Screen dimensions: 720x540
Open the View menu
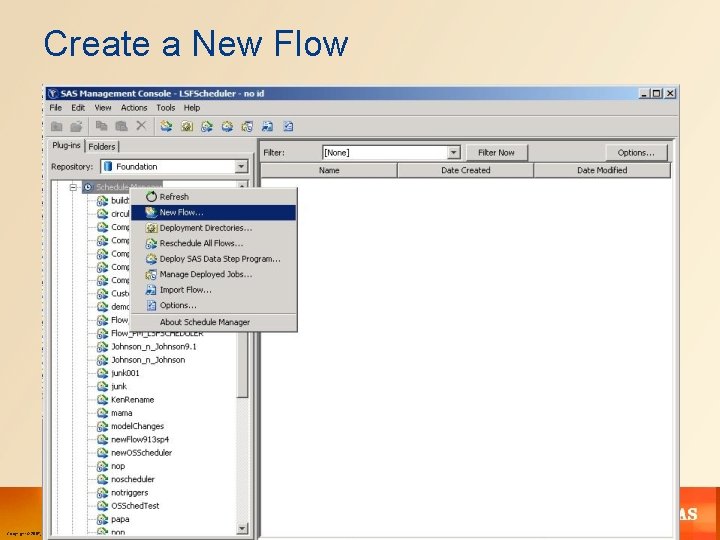point(103,108)
